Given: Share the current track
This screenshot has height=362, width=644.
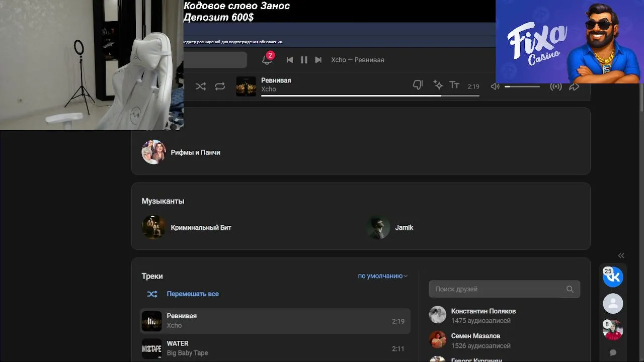Looking at the screenshot, I should pyautogui.click(x=574, y=86).
